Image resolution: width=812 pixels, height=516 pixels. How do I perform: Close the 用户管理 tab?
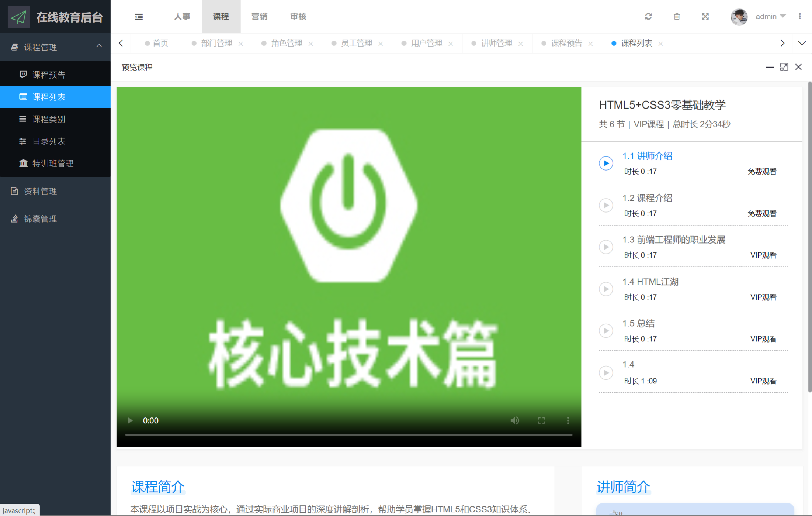click(x=451, y=44)
